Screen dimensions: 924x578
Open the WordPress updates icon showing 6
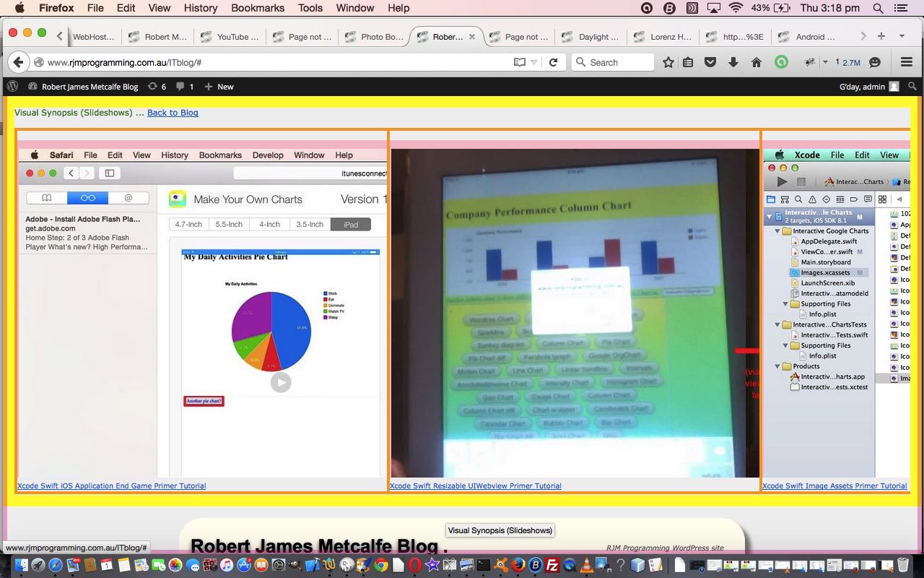pyautogui.click(x=157, y=87)
